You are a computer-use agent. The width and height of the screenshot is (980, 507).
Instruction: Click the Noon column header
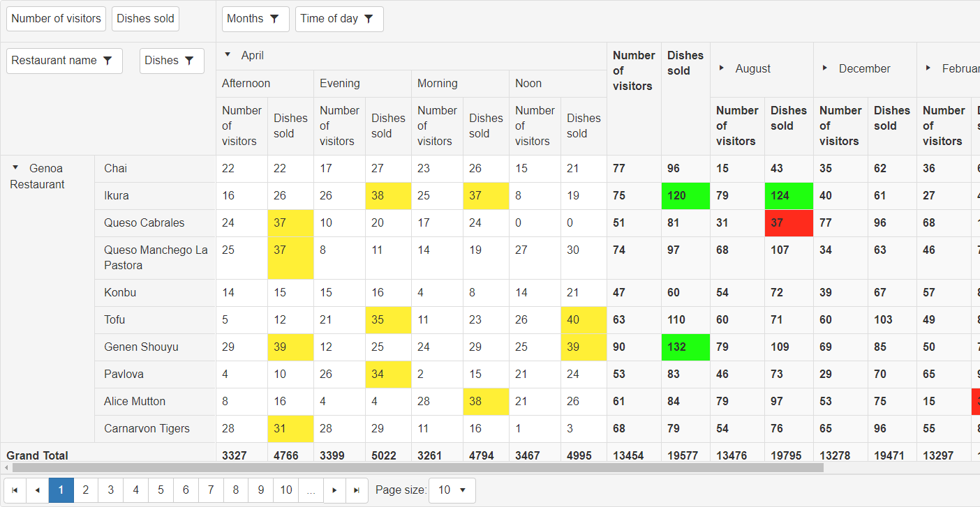(558, 84)
